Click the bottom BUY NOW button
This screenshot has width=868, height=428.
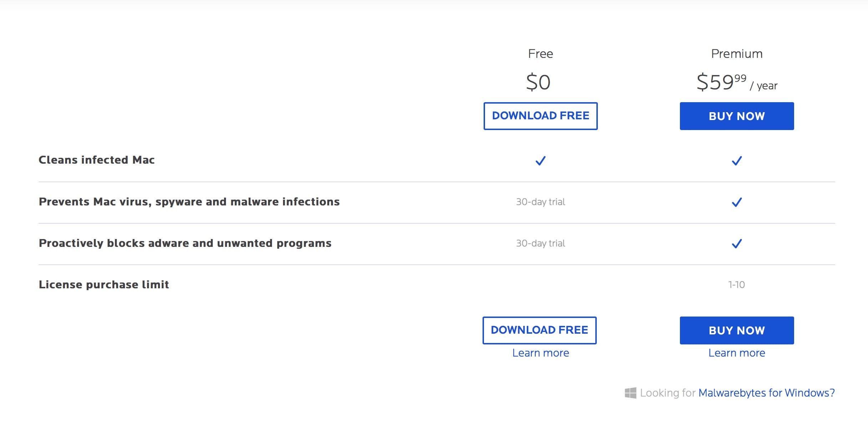click(737, 330)
